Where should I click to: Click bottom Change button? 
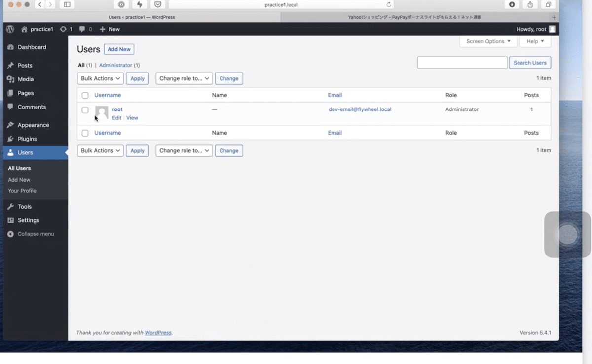(x=229, y=151)
